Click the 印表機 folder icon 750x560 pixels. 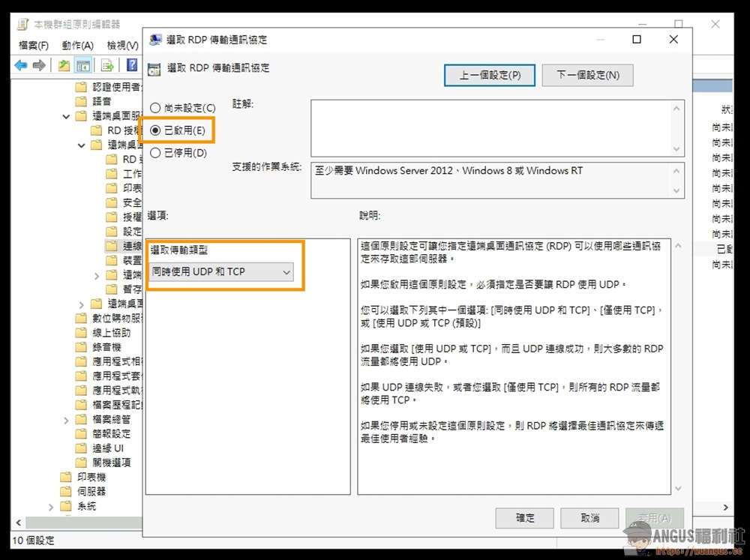66,478
